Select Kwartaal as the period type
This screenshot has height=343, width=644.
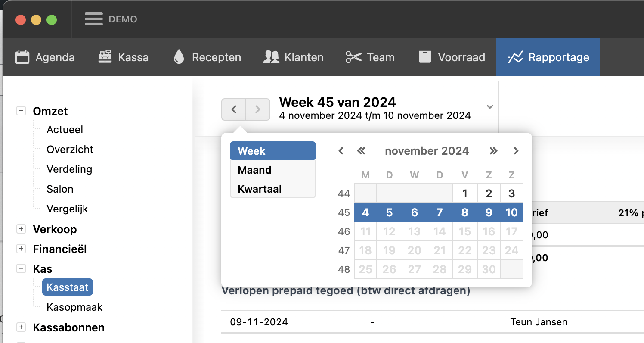260,189
